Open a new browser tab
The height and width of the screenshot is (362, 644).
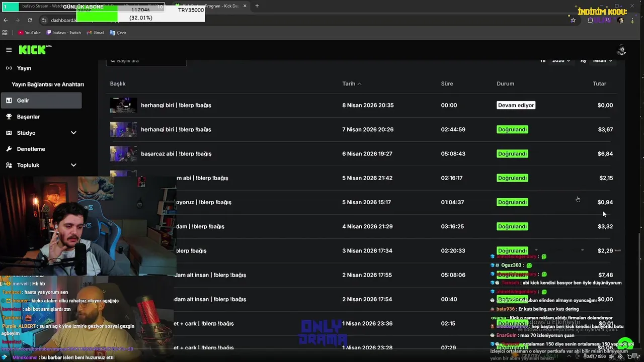coord(257,6)
